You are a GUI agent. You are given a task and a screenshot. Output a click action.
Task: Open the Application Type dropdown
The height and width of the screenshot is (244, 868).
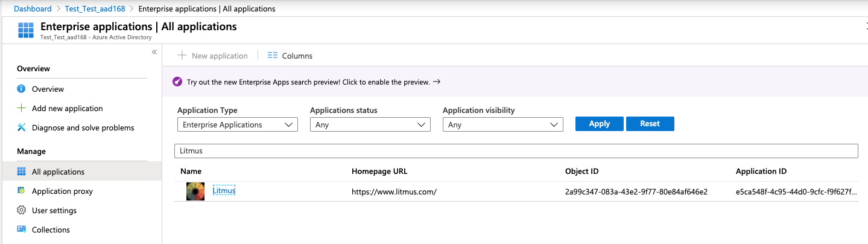point(237,124)
